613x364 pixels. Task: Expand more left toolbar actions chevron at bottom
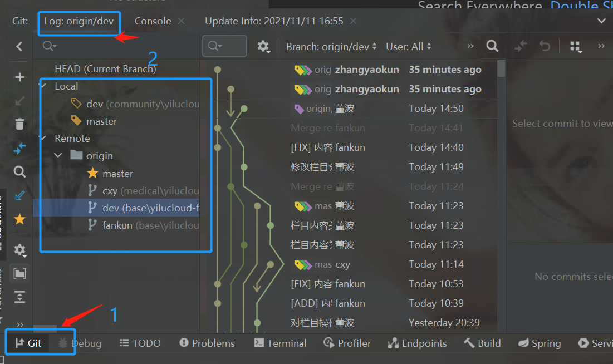pos(20,324)
